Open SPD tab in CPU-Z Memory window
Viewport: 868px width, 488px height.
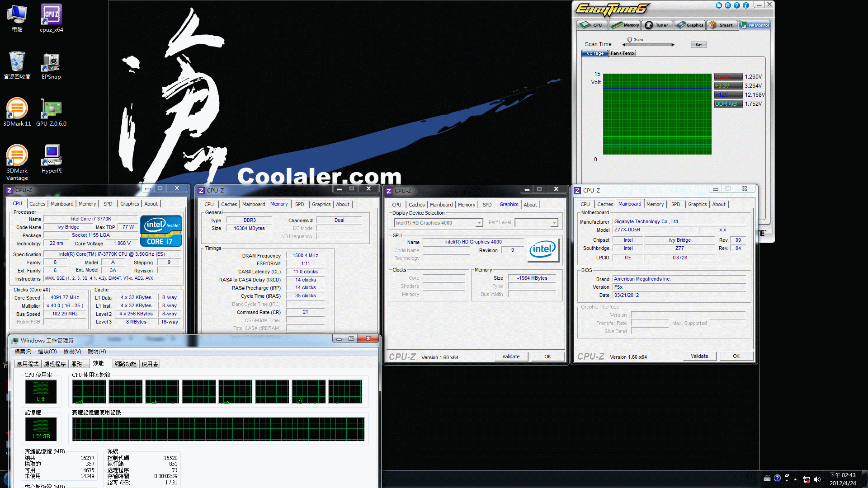[x=300, y=204]
